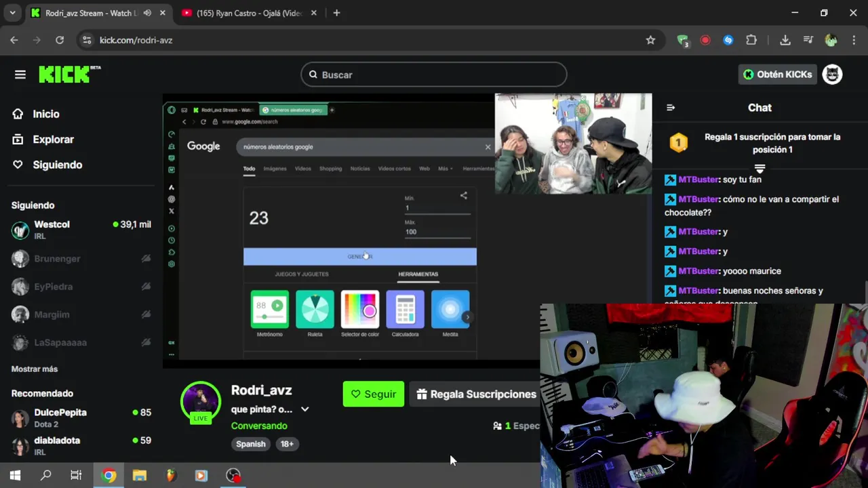
Task: Open FL Studio from the taskbar
Action: point(170,475)
